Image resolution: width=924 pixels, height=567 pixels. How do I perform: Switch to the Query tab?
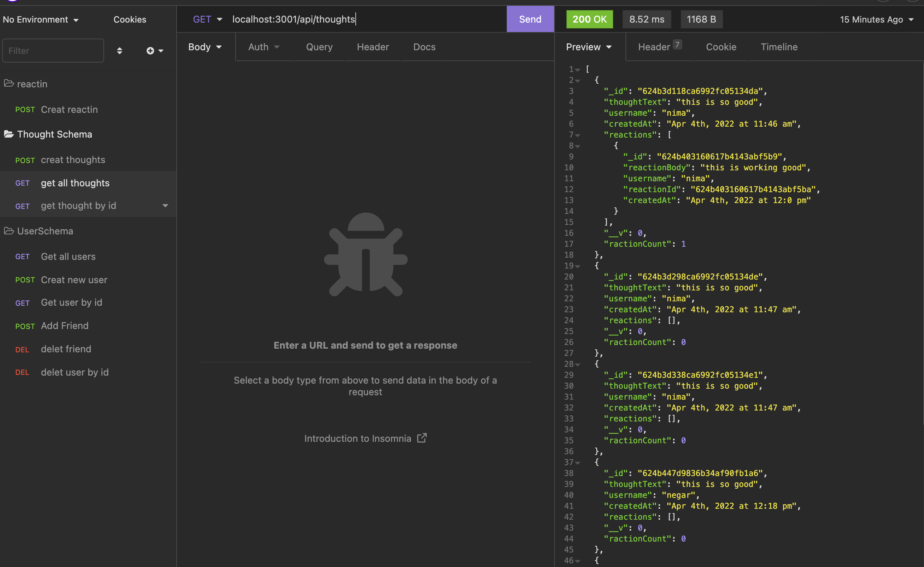319,47
